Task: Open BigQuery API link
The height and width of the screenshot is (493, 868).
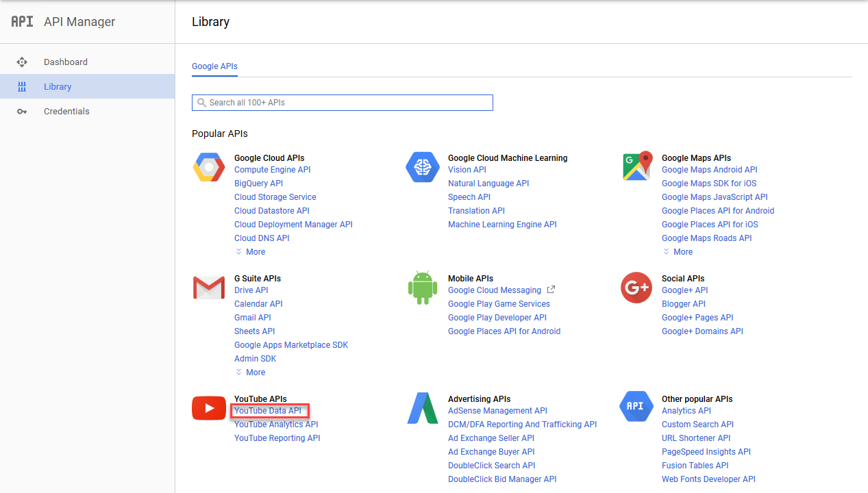Action: [x=258, y=184]
